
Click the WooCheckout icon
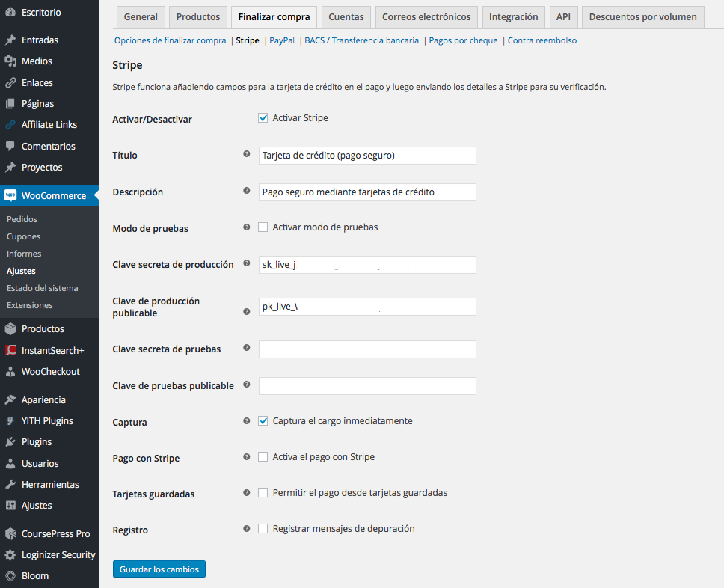pos(10,371)
